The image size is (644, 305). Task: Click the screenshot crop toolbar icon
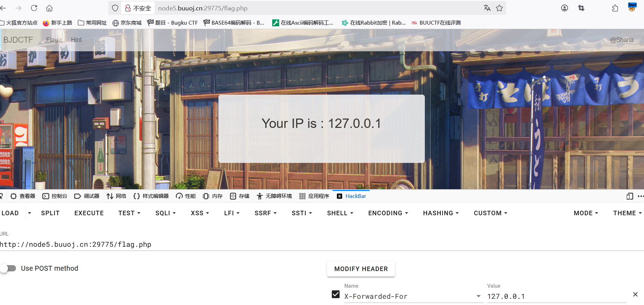pyautogui.click(x=581, y=8)
